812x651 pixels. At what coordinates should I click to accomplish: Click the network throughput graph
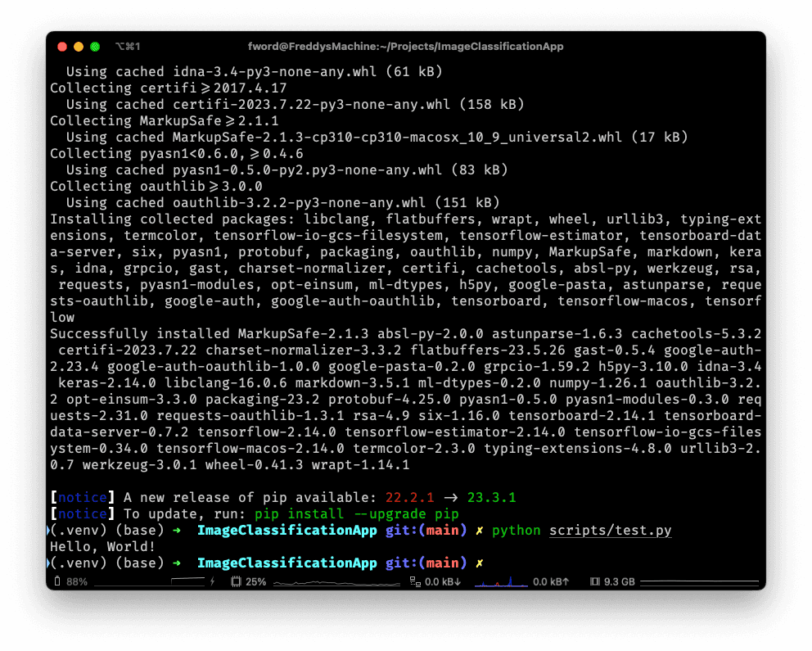[501, 582]
